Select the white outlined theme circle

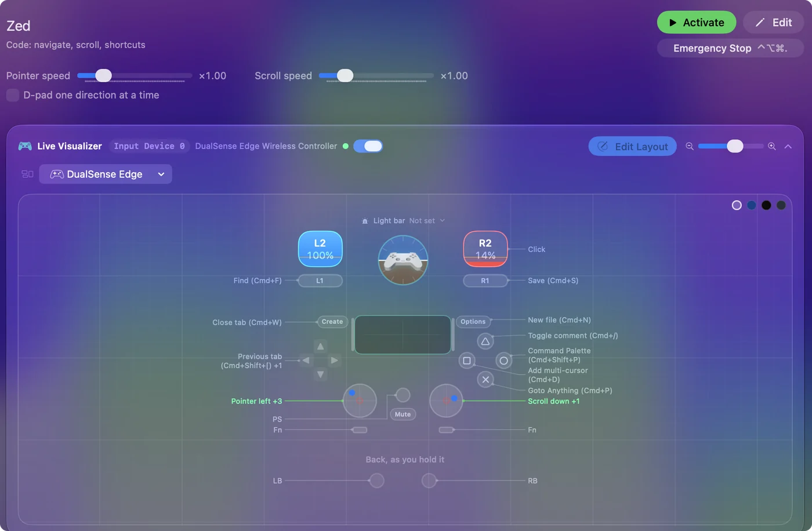737,205
